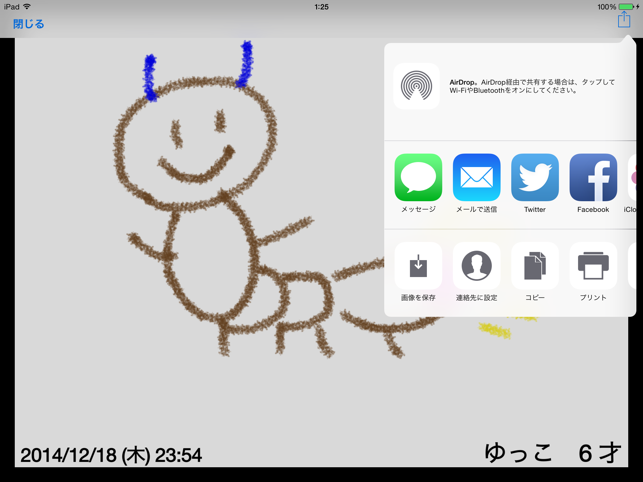
Task: Tap the ゆっこ 6才 name label
Action: (552, 453)
